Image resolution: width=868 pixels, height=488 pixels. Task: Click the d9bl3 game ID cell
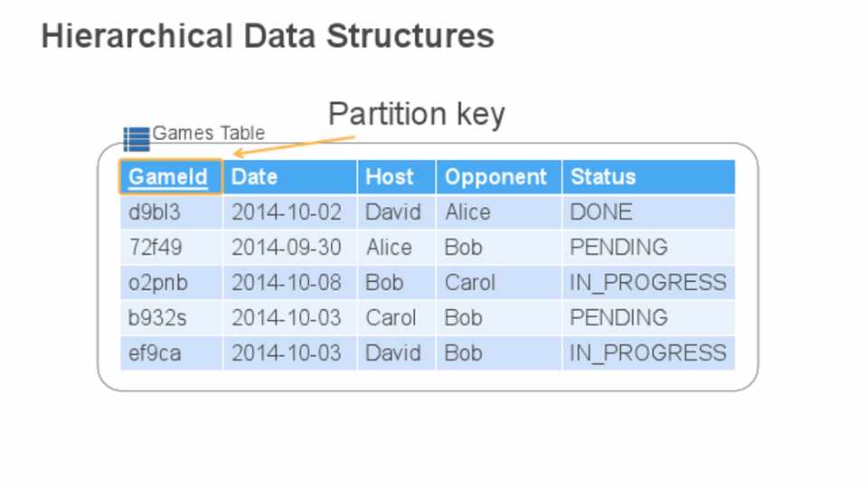(156, 212)
